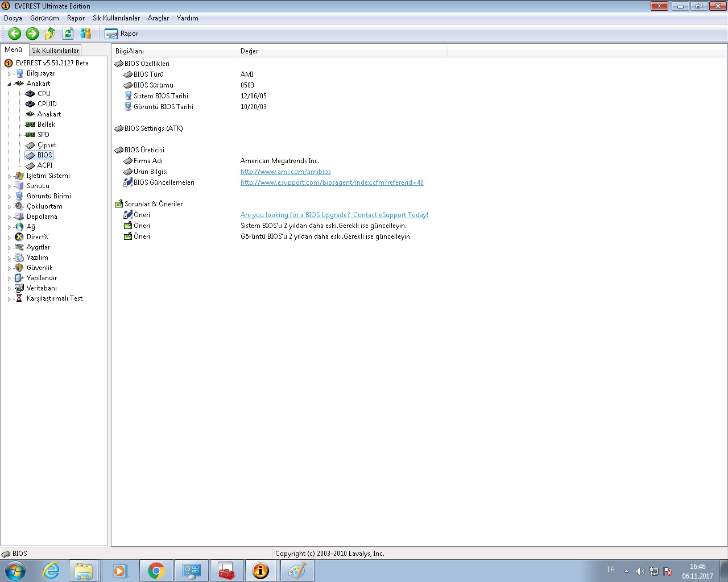The height and width of the screenshot is (582, 728).
Task: Open the ami.com/amibios link
Action: 286,172
